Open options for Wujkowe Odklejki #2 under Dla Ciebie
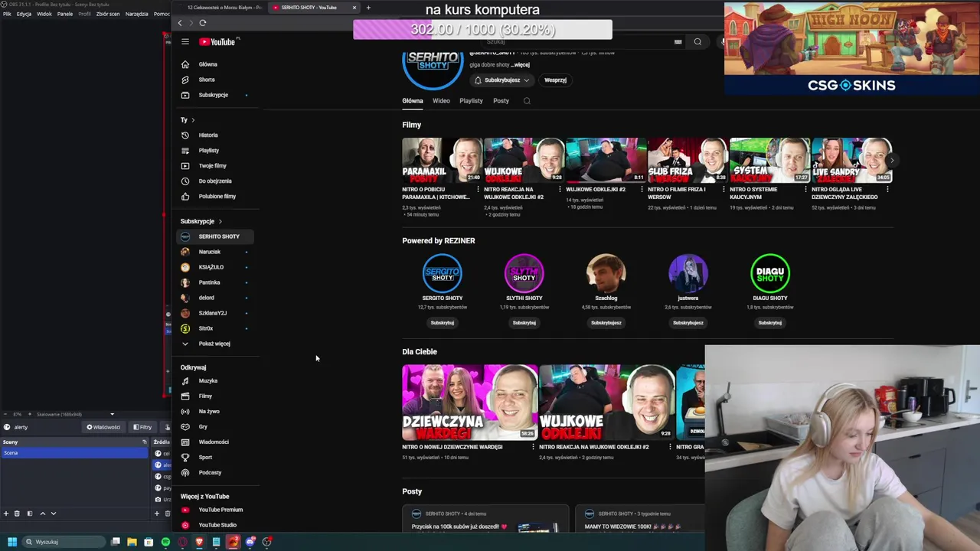 coord(670,447)
